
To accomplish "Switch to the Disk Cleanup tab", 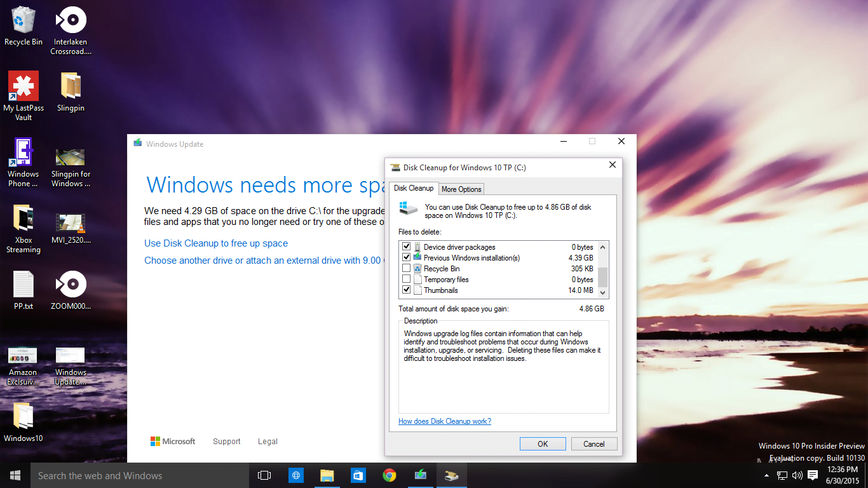I will coord(414,188).
